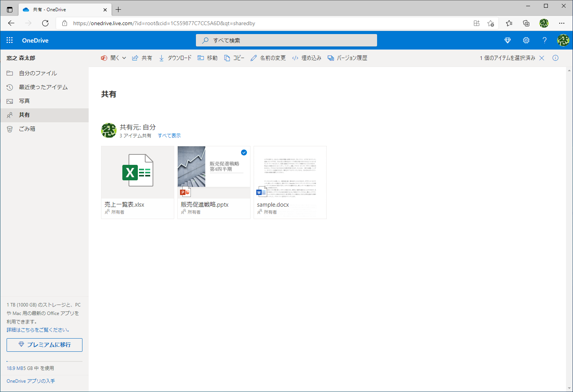Open the Edge browser settings menu
The width and height of the screenshot is (573, 392).
[x=562, y=23]
